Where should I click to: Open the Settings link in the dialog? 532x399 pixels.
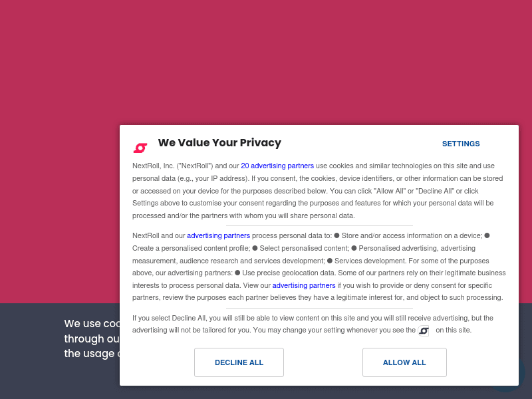461,144
